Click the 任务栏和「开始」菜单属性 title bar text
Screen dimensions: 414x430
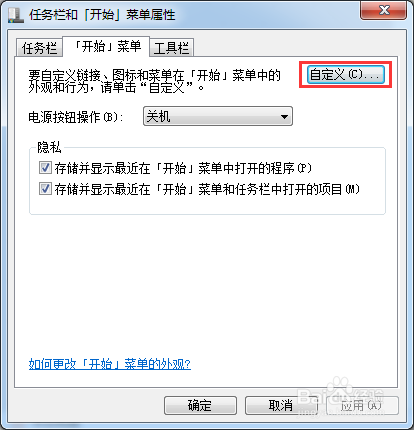pos(102,15)
